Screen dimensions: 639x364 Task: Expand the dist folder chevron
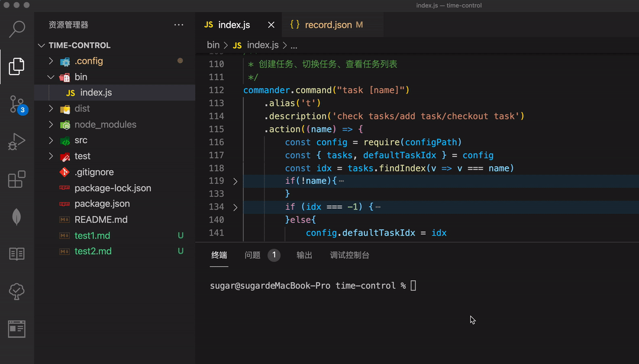point(51,109)
